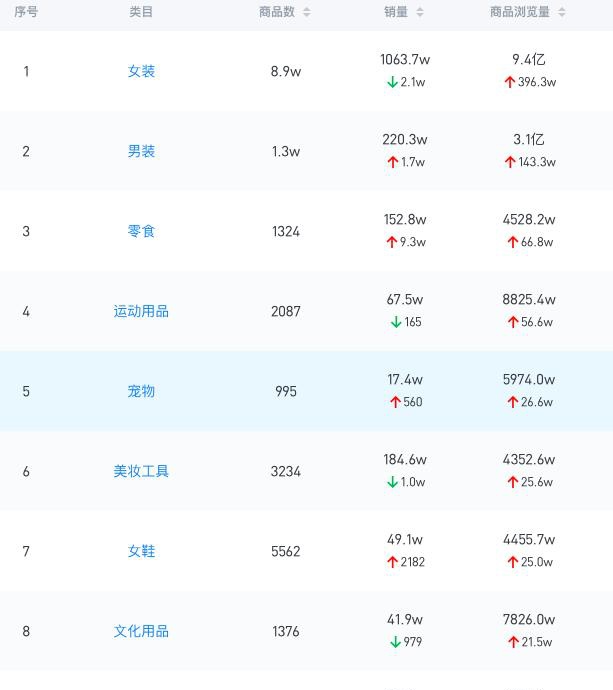Open the 运动用品 category link
Image resolution: width=613 pixels, height=690 pixels.
coord(141,311)
